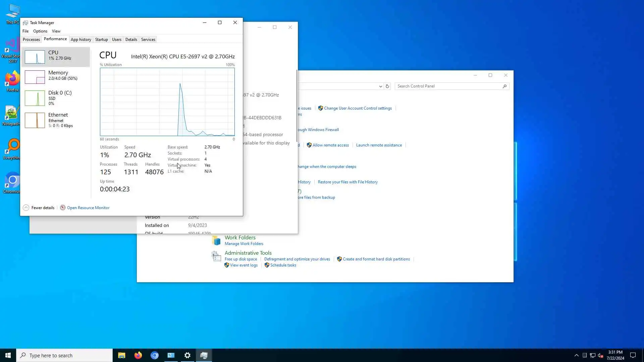Viewport: 644px width, 362px height.
Task: Click the Allow remote access link
Action: point(330,145)
